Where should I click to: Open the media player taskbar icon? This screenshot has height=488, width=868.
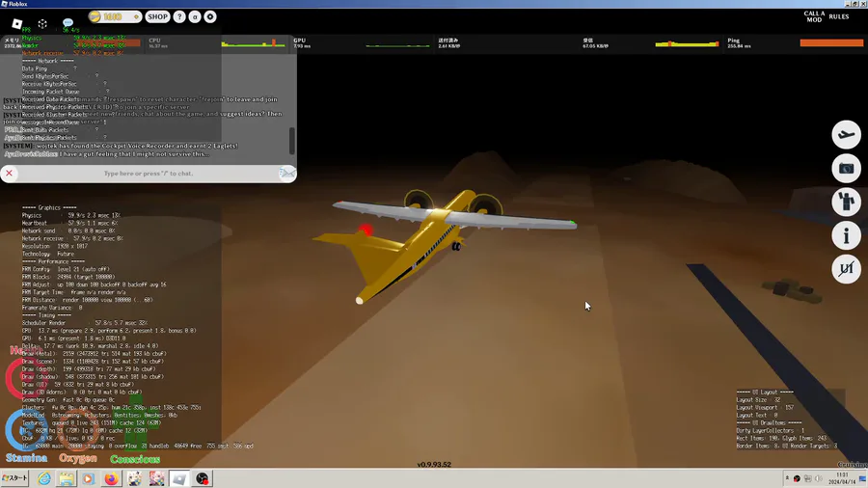[x=89, y=478]
